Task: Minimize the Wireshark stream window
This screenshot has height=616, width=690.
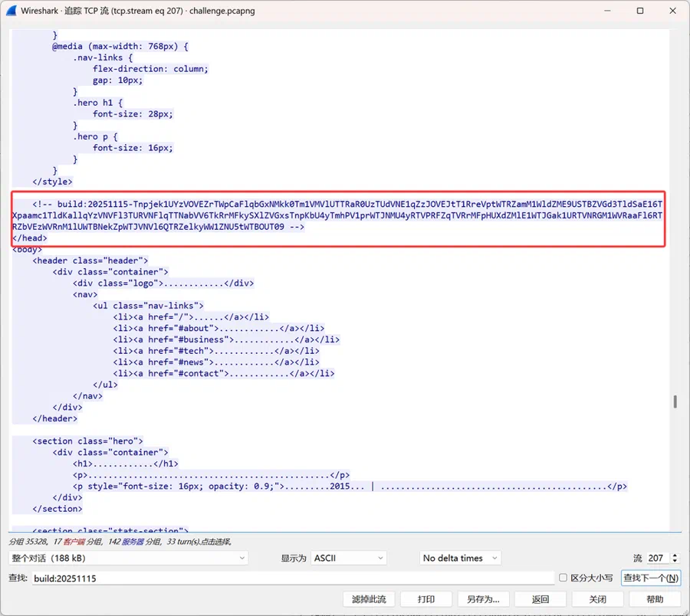Action: click(607, 11)
